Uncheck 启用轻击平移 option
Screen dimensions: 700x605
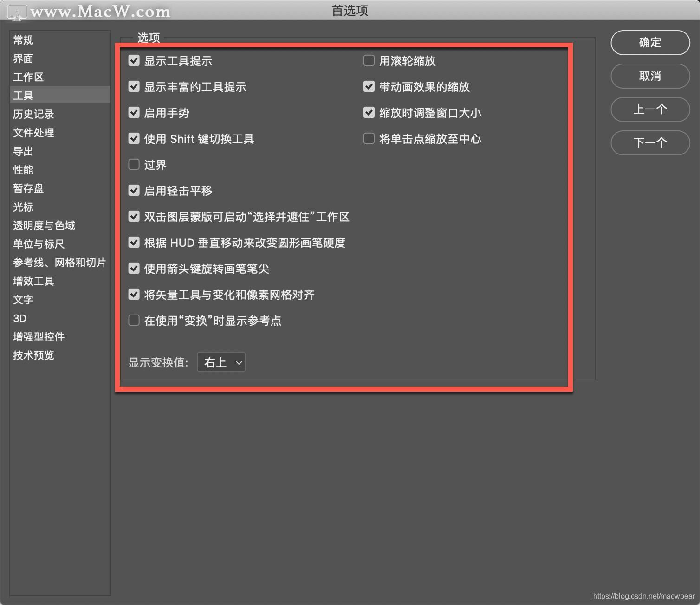click(x=134, y=191)
